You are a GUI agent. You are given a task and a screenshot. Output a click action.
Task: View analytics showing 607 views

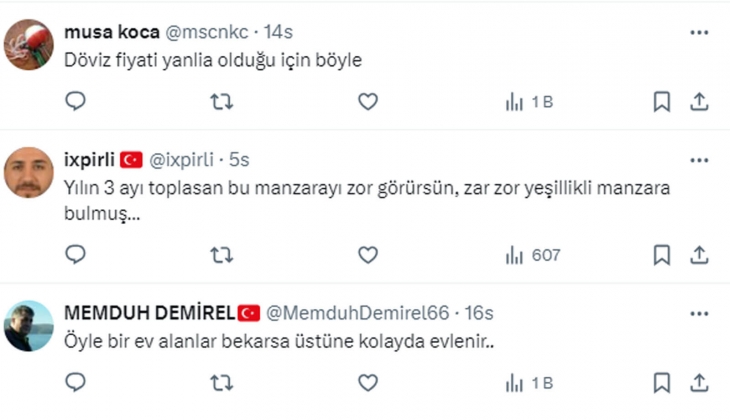[x=532, y=255]
